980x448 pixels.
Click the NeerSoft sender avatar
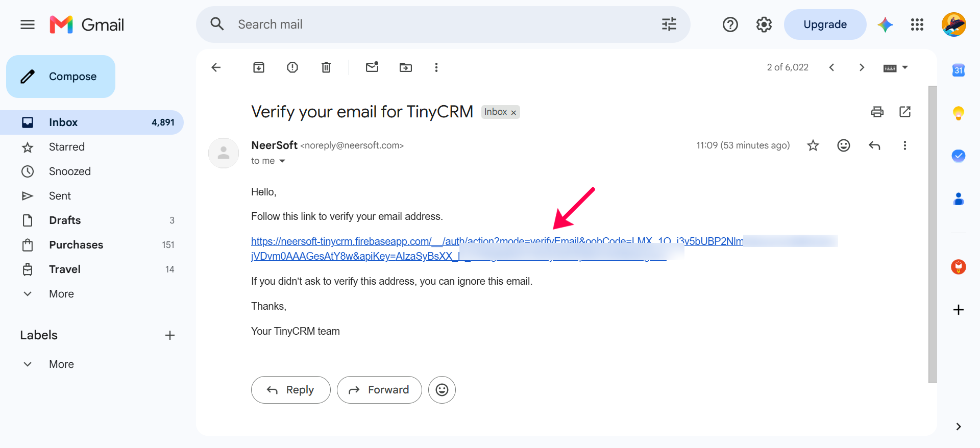pyautogui.click(x=224, y=153)
